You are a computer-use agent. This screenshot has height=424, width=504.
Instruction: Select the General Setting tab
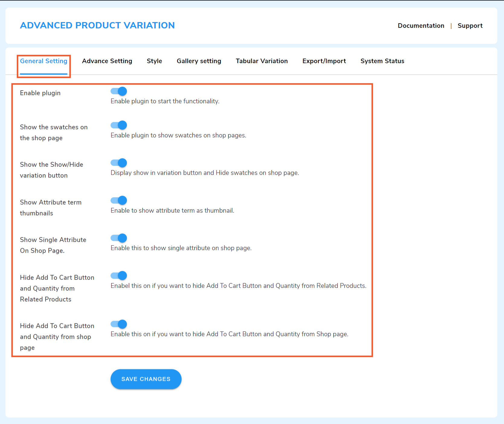pyautogui.click(x=44, y=61)
